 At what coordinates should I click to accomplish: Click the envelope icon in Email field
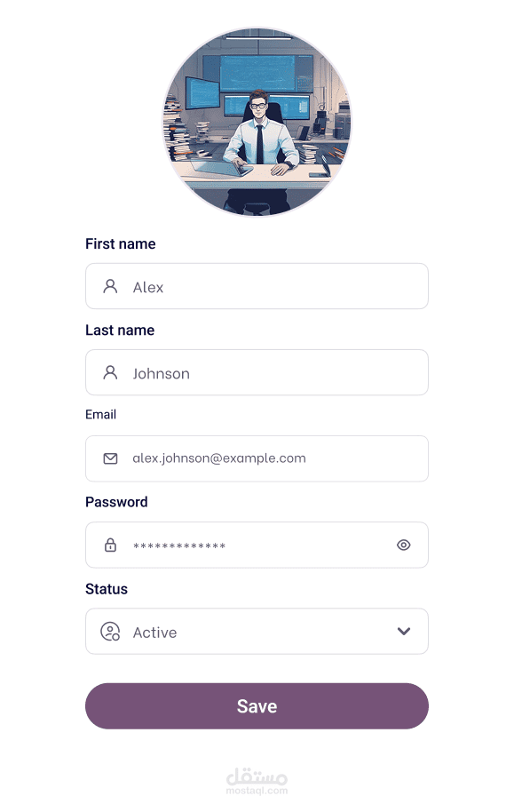pos(110,458)
